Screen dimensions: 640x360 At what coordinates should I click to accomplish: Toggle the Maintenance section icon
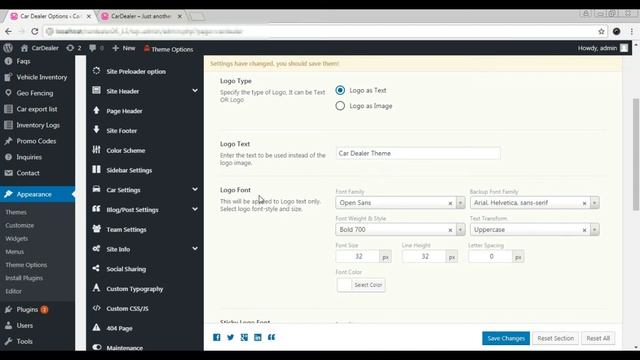96,347
